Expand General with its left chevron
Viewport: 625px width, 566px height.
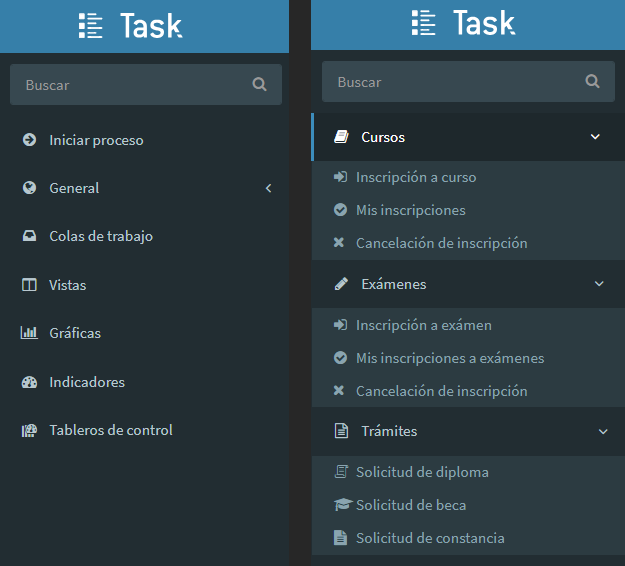[269, 188]
